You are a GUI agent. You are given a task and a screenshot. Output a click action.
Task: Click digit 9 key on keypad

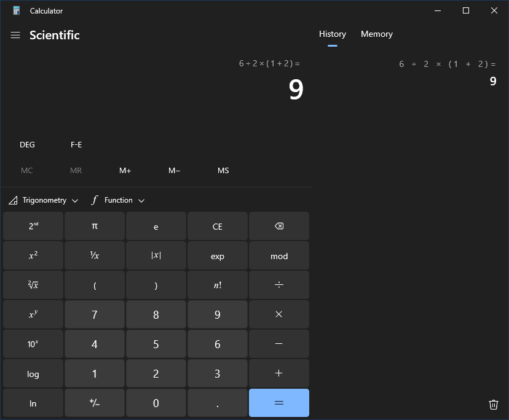pyautogui.click(x=218, y=314)
